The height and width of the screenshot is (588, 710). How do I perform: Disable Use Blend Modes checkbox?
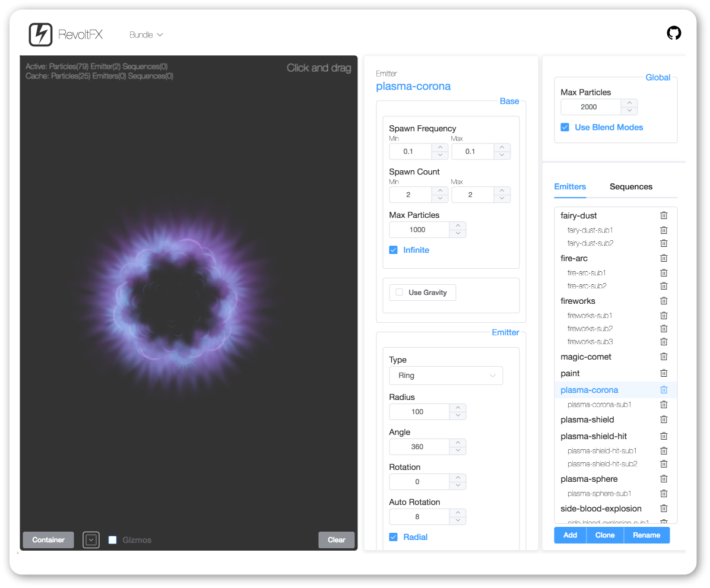click(x=565, y=127)
